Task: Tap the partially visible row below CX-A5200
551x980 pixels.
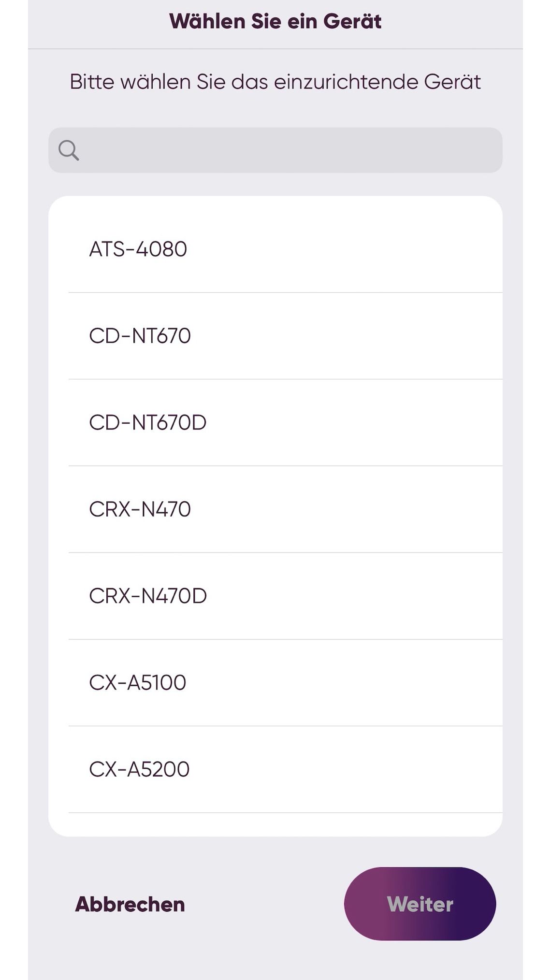Action: pyautogui.click(x=275, y=825)
